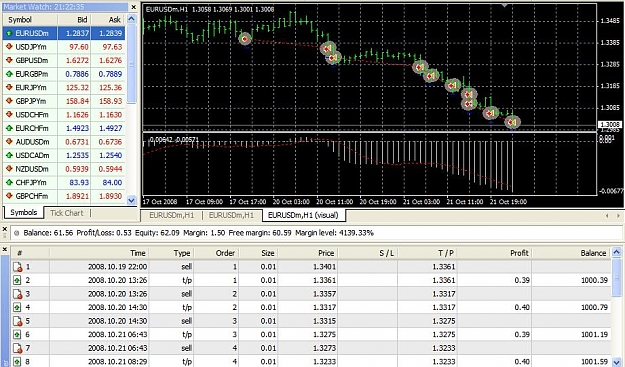Select EURUSDm row in Market Watch
625x367 pixels.
point(64,33)
